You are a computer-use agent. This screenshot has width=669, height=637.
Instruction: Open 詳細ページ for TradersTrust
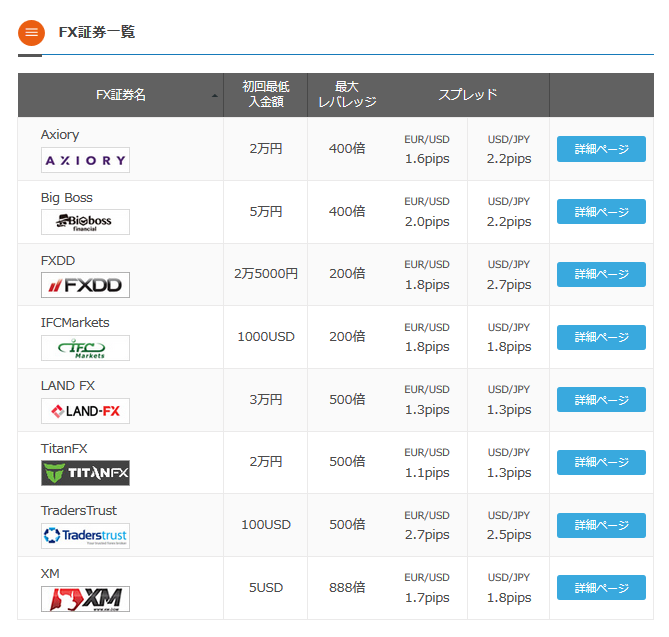[601, 525]
